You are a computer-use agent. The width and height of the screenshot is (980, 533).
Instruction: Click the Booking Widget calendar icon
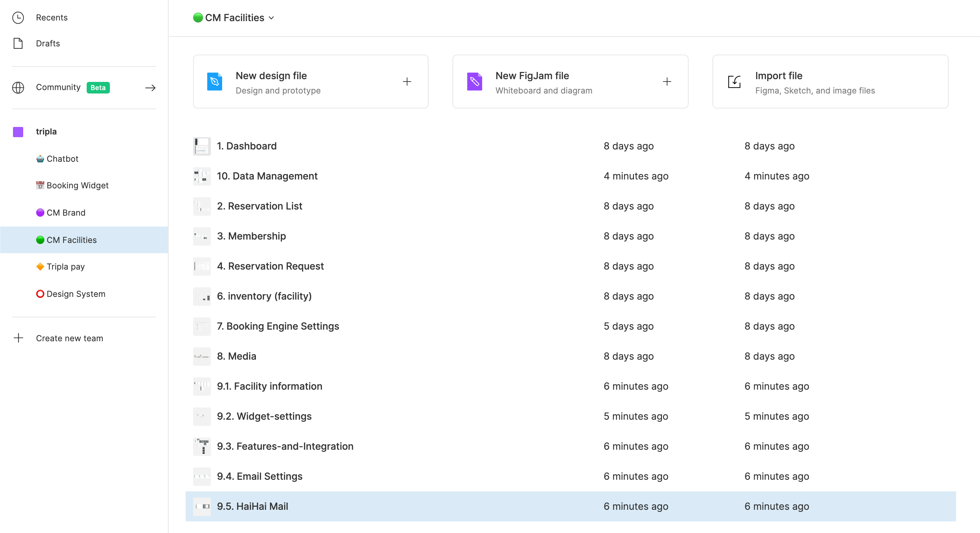tap(40, 185)
